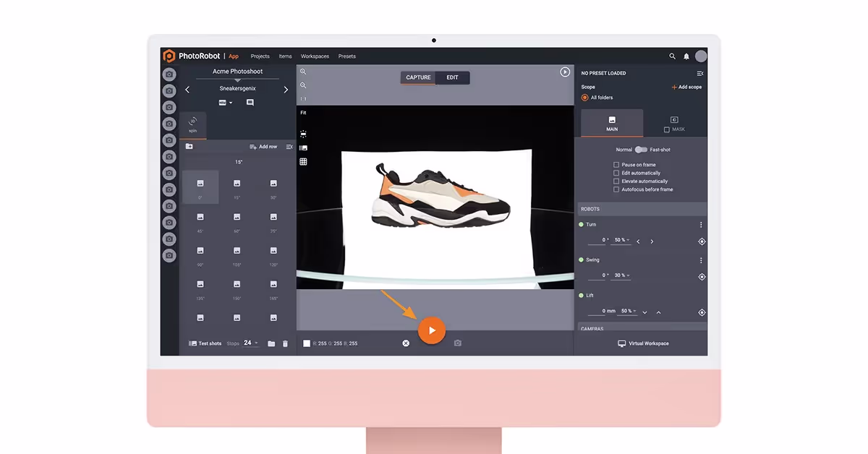Toggle the Normal / Fast-shot switch
The height and width of the screenshot is (454, 868).
coord(641,150)
